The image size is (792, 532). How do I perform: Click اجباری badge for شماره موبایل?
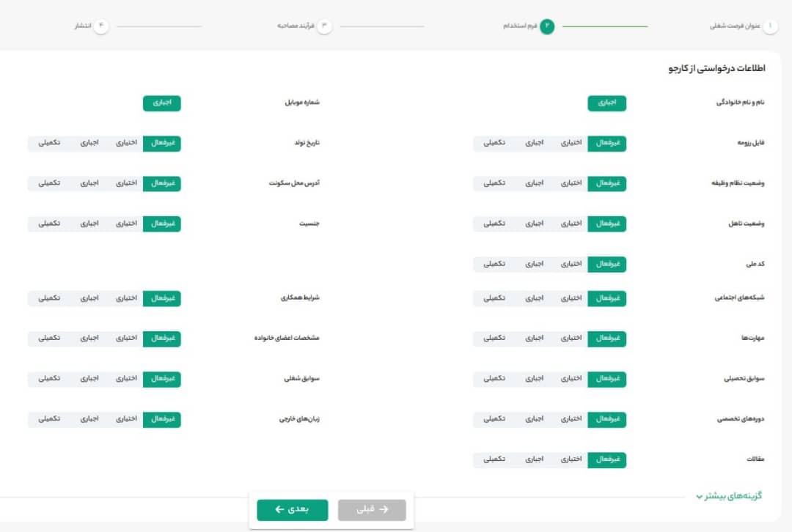click(161, 103)
